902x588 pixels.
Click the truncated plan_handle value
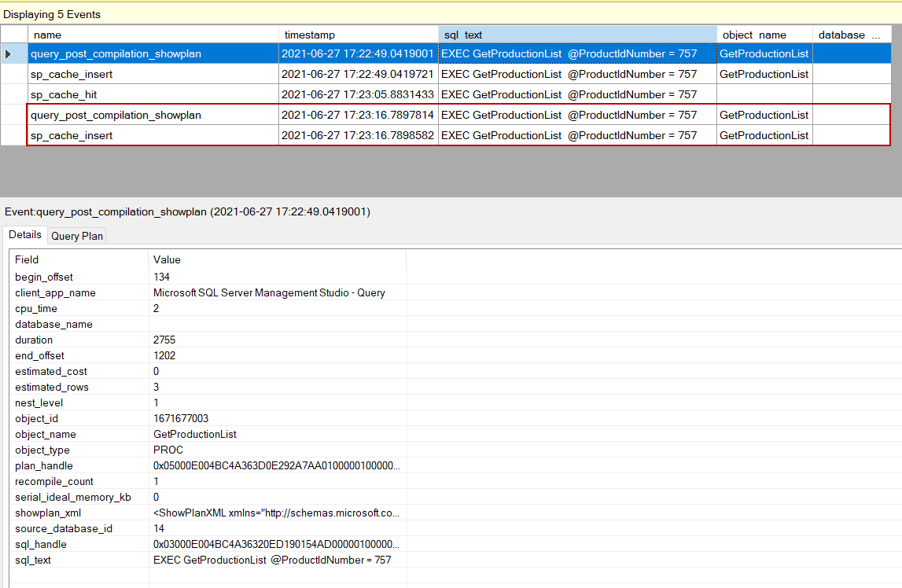pos(275,465)
